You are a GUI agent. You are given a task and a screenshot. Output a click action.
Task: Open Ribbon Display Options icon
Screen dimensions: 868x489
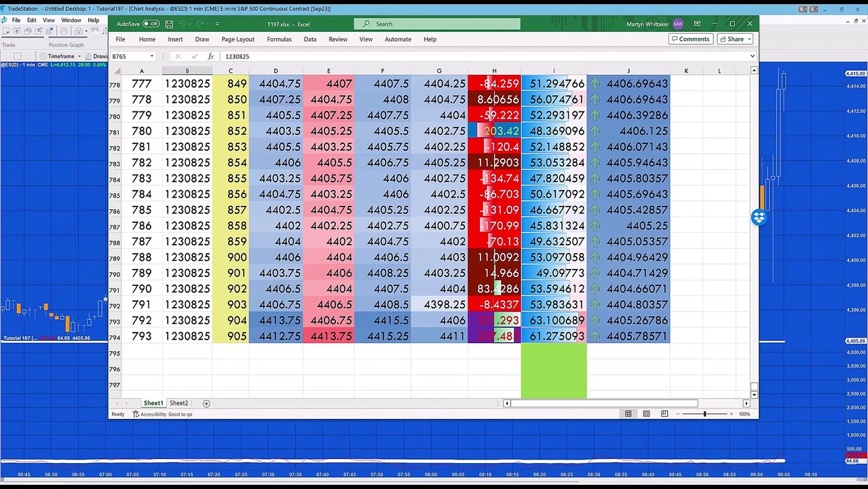tap(696, 24)
